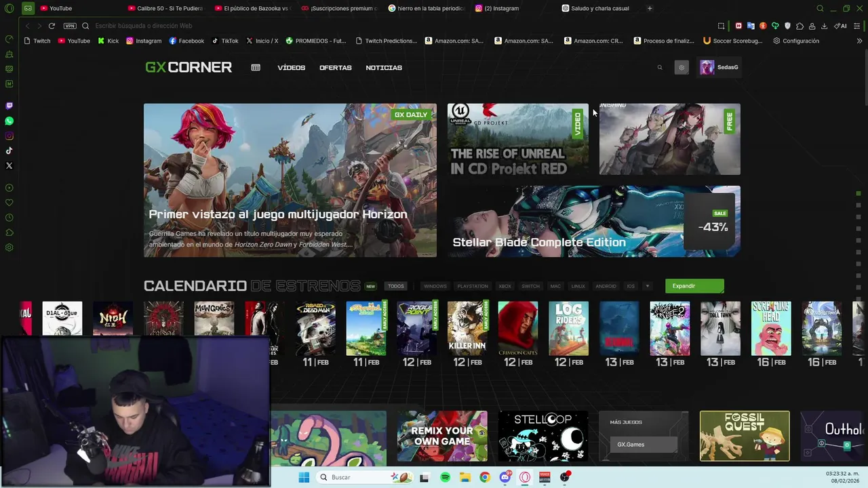Select TODOS platform filter
This screenshot has width=868, height=488.
pos(396,286)
